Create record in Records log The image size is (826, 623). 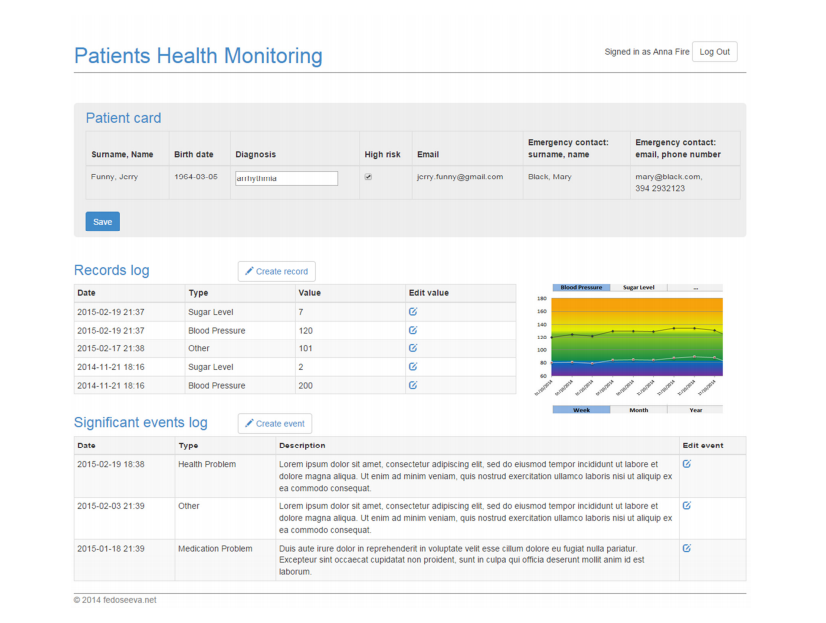(x=276, y=271)
